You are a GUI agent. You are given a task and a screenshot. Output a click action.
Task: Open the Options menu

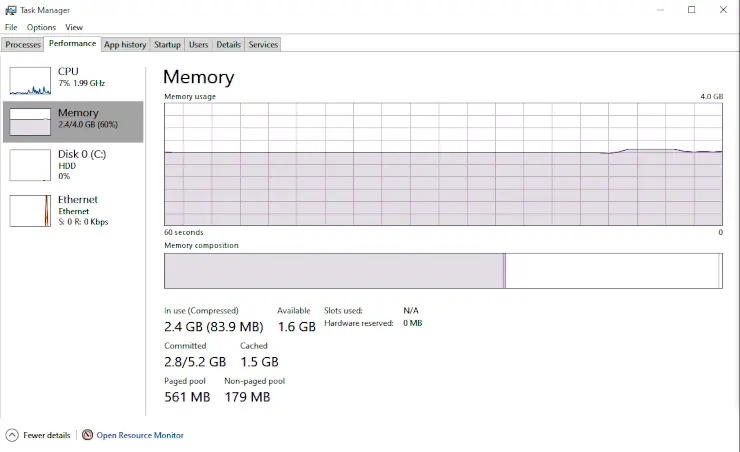(41, 27)
